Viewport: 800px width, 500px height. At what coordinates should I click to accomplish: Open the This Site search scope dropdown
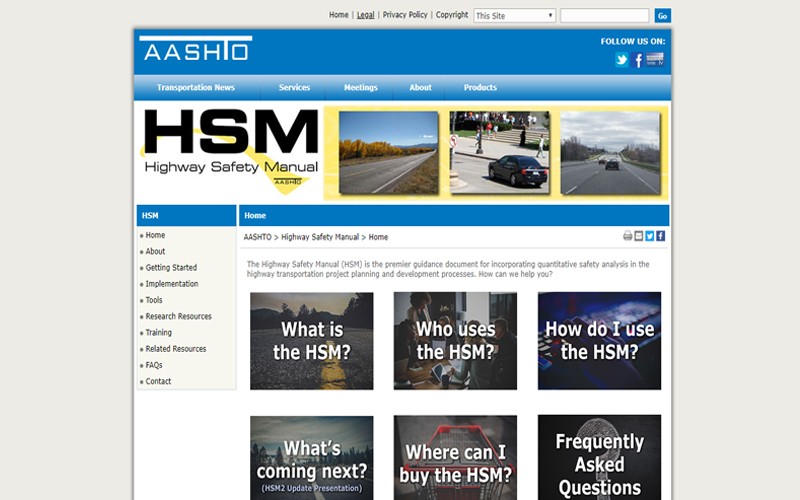coord(514,16)
